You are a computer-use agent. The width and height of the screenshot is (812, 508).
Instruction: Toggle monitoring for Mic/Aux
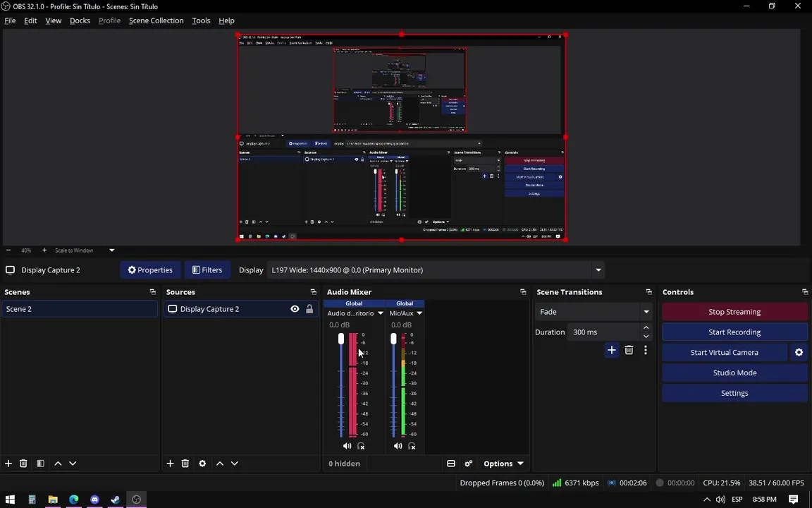(x=412, y=446)
